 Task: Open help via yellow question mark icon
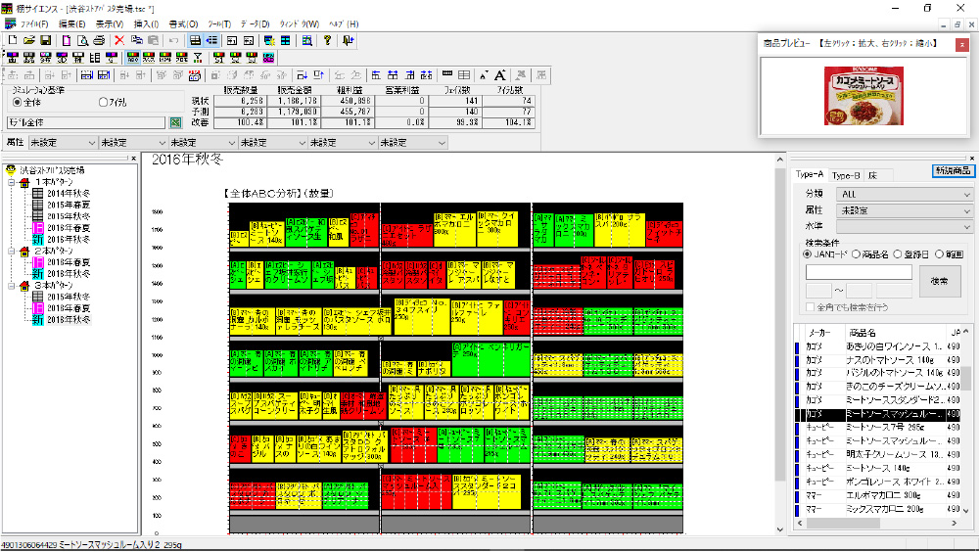pyautogui.click(x=328, y=40)
